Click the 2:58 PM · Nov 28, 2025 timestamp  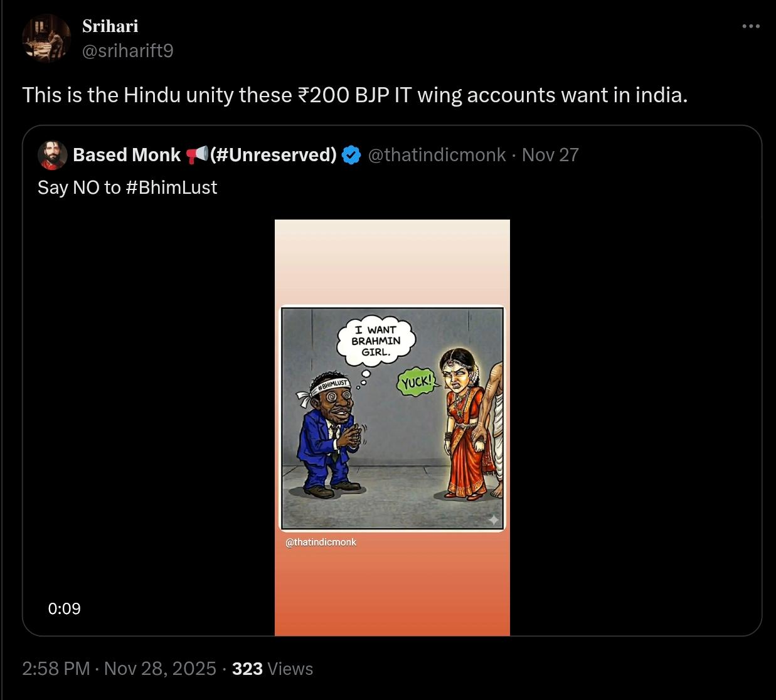(119, 669)
